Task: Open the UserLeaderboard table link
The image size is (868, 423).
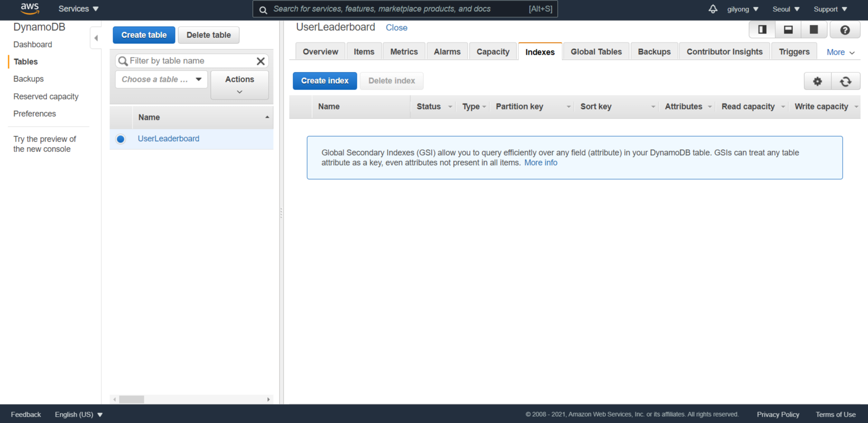Action: (x=168, y=138)
